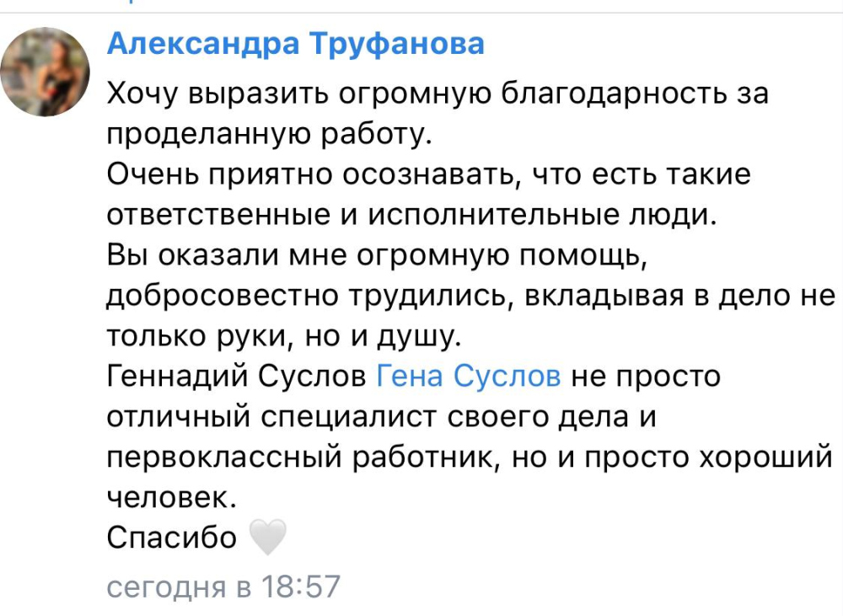Click the words не просто after the mention
The height and width of the screenshot is (616, 843).
point(646,377)
